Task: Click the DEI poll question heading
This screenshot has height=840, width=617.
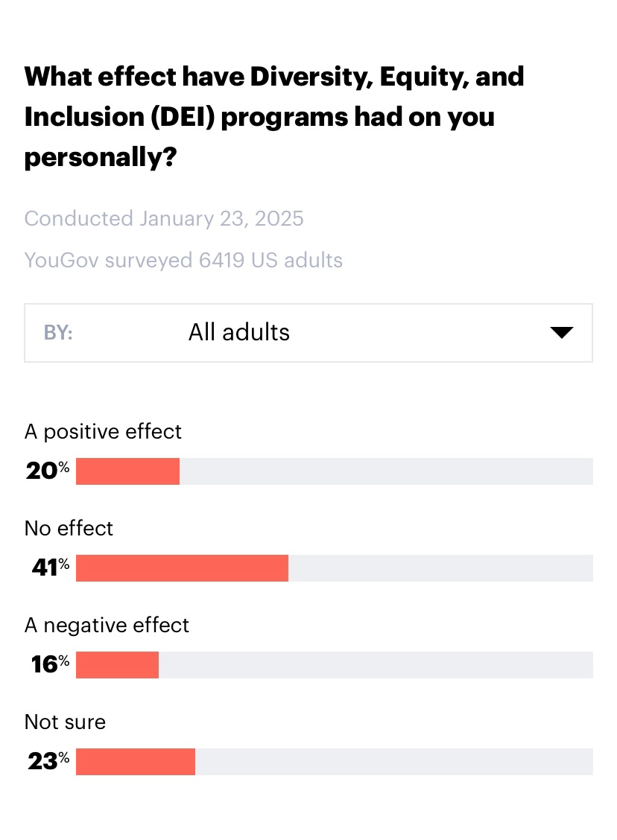Action: [x=274, y=117]
